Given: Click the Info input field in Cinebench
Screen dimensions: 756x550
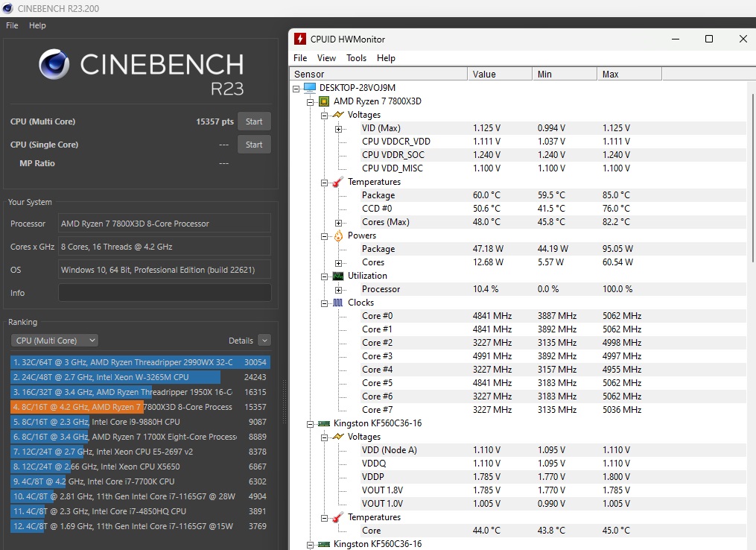Looking at the screenshot, I should 165,293.
